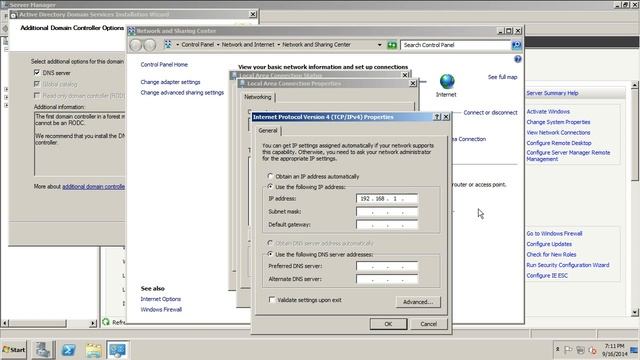This screenshot has width=640, height=360.
Task: Click the Action Center flag tray icon
Action: point(568,350)
